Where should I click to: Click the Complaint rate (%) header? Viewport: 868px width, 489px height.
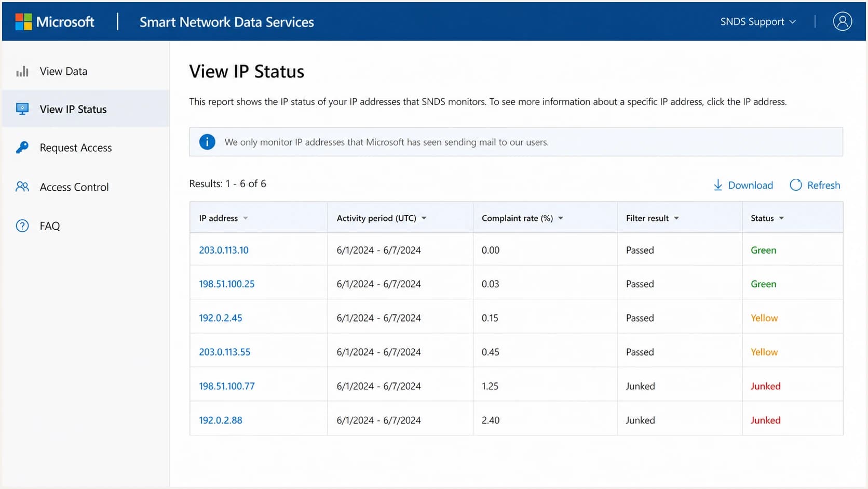545,218
